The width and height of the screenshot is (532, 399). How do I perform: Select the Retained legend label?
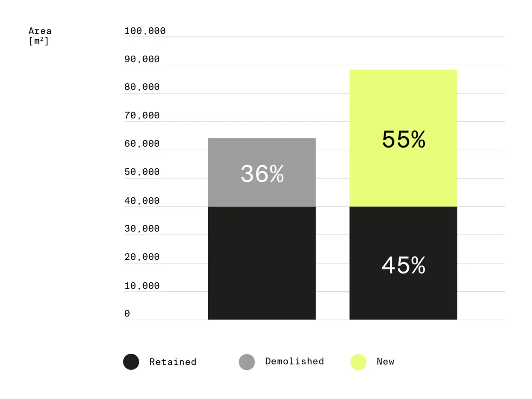tap(173, 362)
